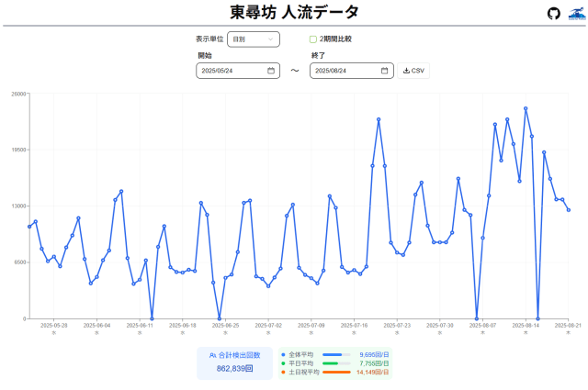Click the 19500 y-axis label
This screenshot has width=588, height=390.
click(18, 150)
